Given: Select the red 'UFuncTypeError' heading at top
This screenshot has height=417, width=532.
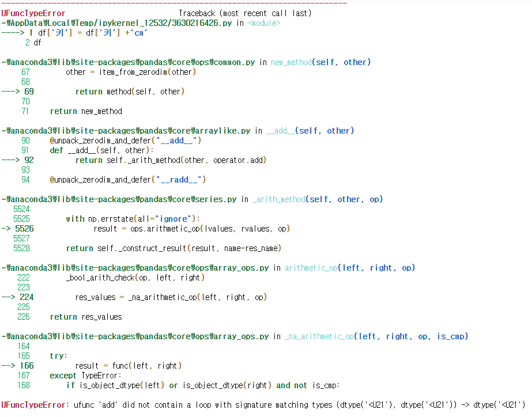Looking at the screenshot, I should coord(33,13).
